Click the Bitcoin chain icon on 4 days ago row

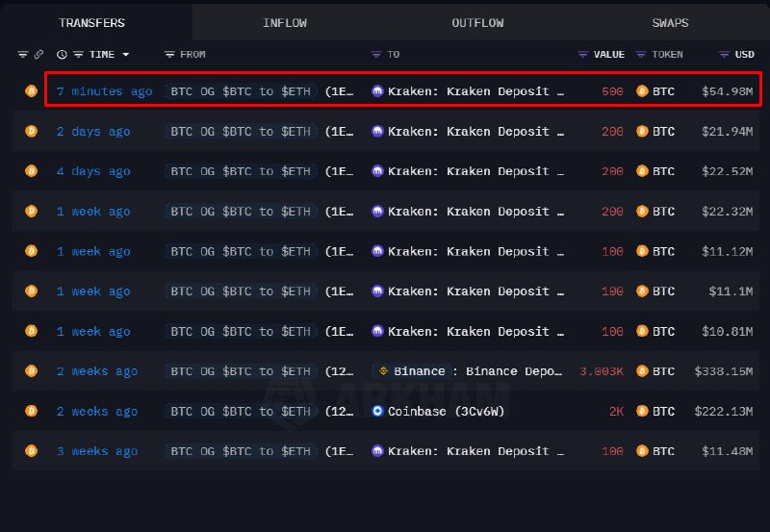click(x=32, y=171)
